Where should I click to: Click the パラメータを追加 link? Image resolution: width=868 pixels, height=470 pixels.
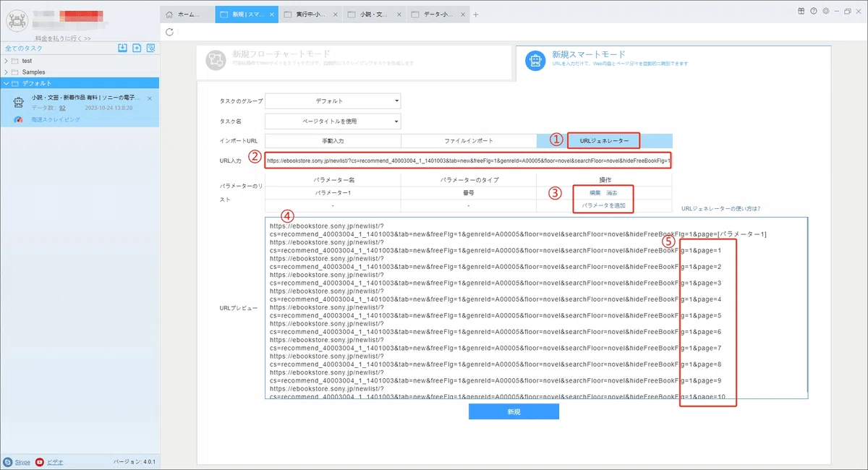point(604,206)
